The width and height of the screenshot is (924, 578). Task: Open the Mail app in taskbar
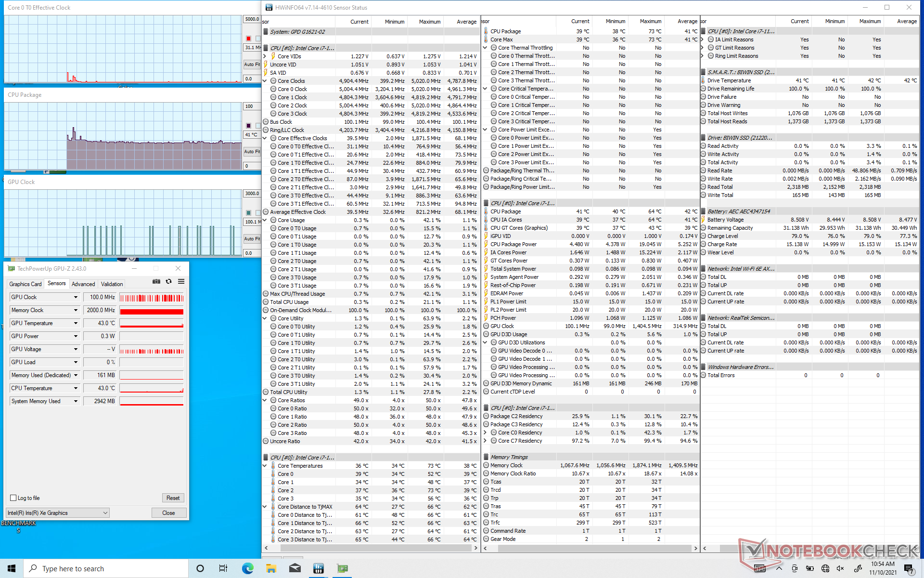(295, 568)
